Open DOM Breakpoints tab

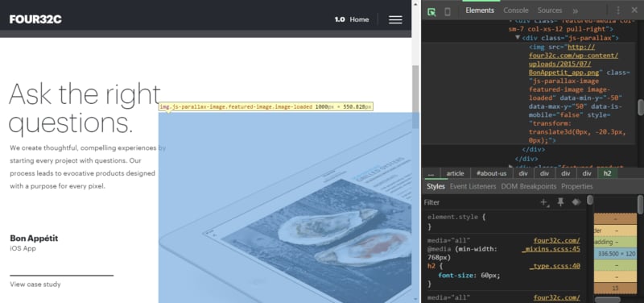529,186
